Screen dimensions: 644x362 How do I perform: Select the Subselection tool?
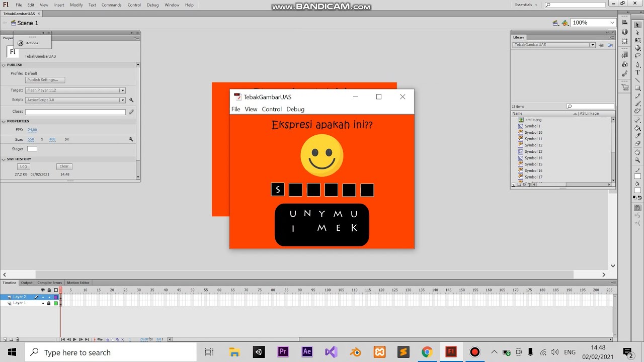(x=637, y=33)
